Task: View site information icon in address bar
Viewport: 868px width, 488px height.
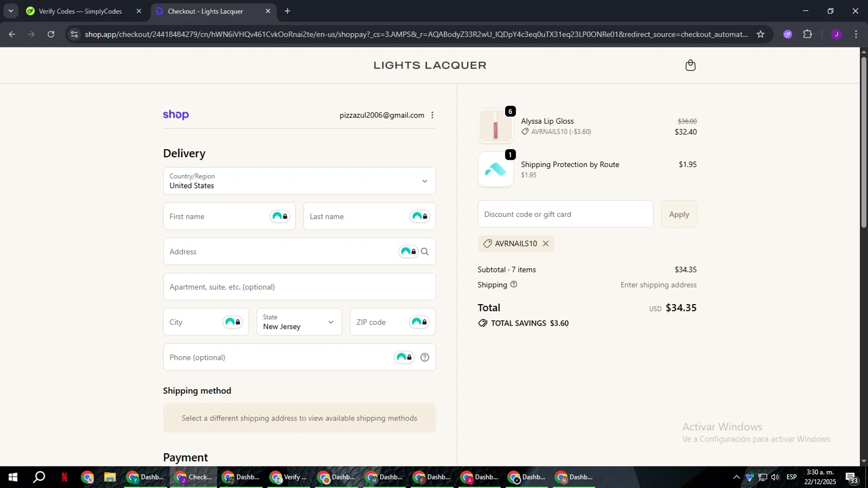Action: (x=73, y=34)
